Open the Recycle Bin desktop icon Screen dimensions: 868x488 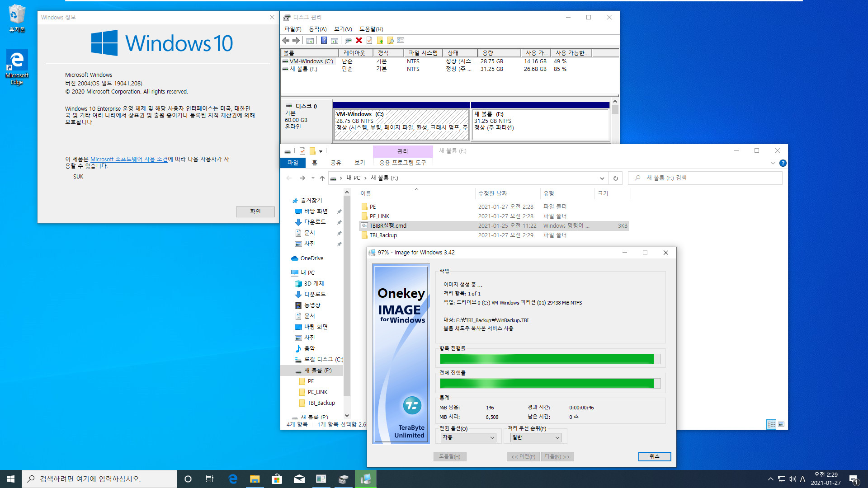click(x=17, y=19)
